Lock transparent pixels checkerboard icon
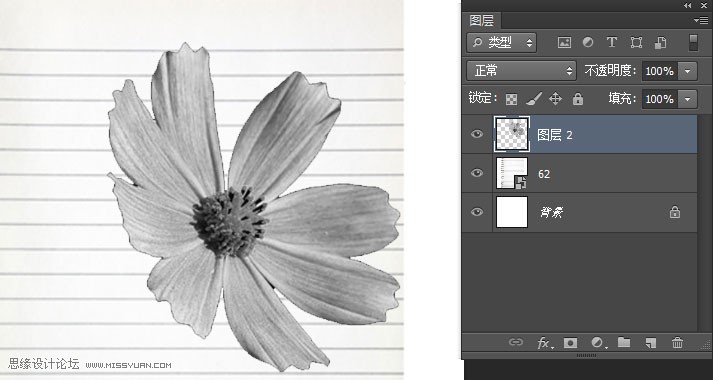This screenshot has height=380, width=713. pos(512,99)
